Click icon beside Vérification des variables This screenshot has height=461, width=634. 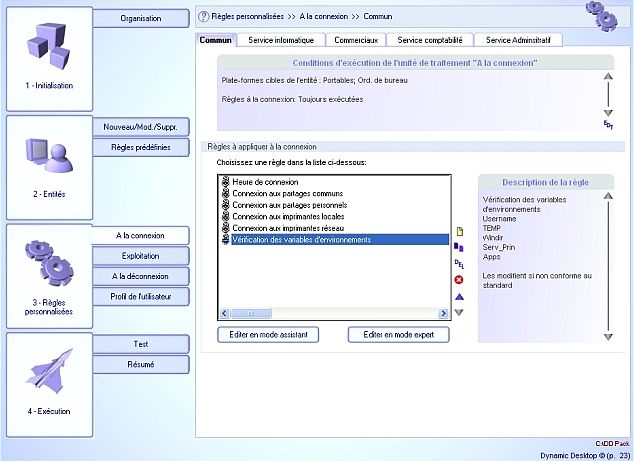click(226, 239)
